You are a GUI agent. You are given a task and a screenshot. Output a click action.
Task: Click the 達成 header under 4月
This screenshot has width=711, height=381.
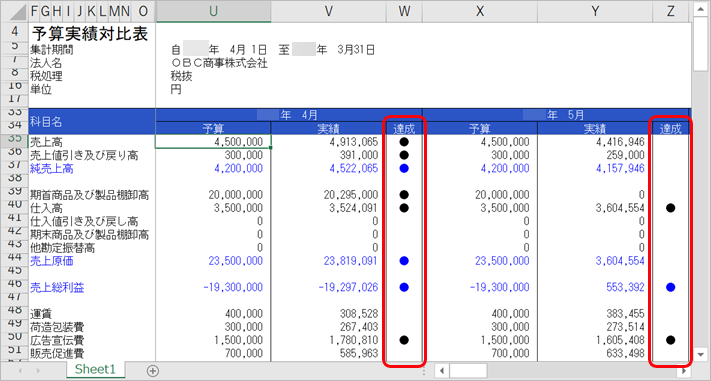point(404,128)
